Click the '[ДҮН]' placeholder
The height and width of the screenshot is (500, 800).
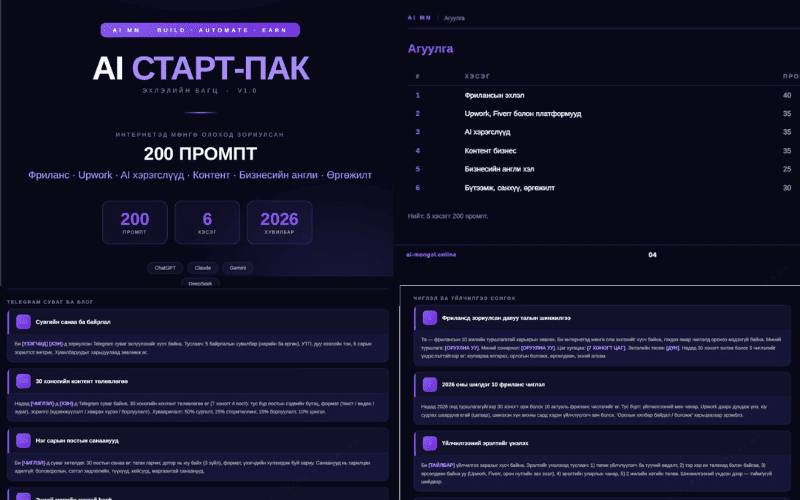click(x=672, y=348)
